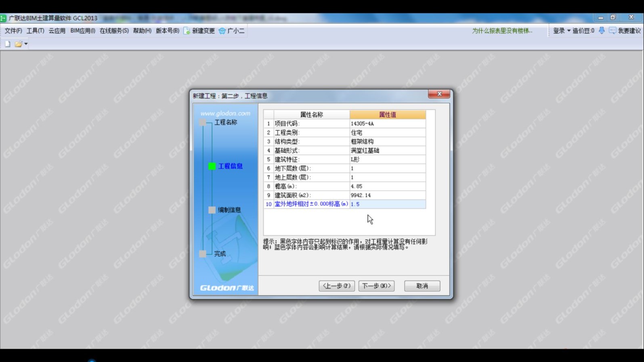Click the row label 建筑面积(m2)
Viewport: 644px width, 362px height.
point(293,195)
